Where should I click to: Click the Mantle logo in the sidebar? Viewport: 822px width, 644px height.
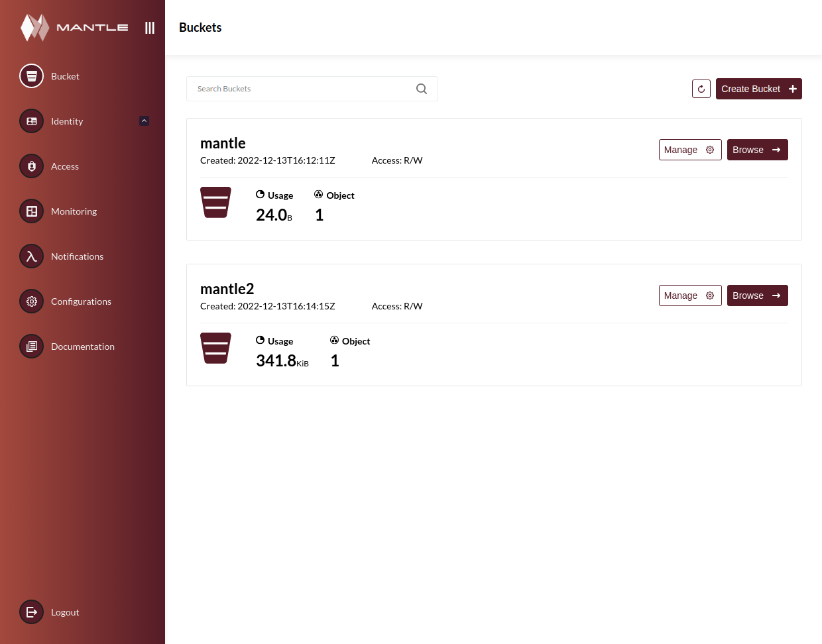click(x=74, y=27)
